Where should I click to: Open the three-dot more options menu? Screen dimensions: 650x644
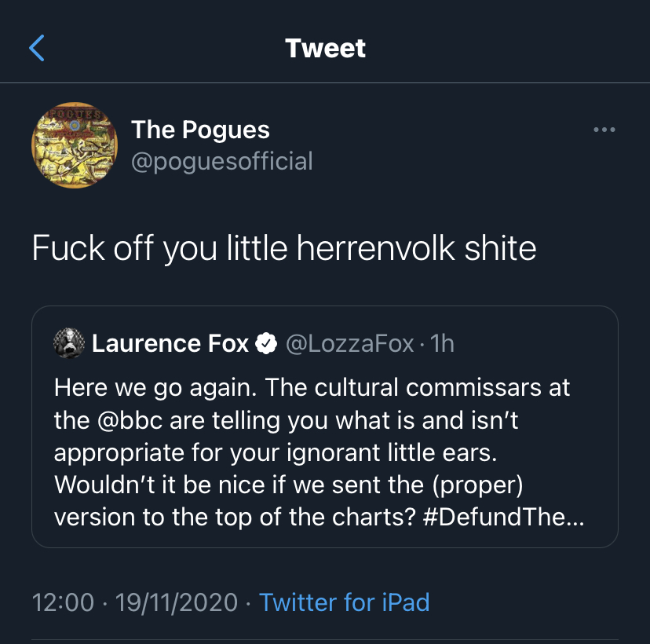pyautogui.click(x=604, y=130)
